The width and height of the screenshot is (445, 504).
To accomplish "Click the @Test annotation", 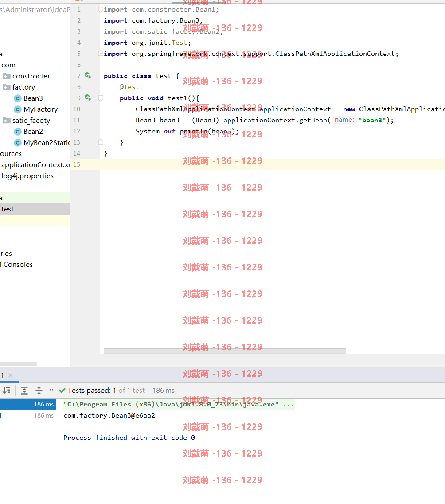I will coord(129,87).
